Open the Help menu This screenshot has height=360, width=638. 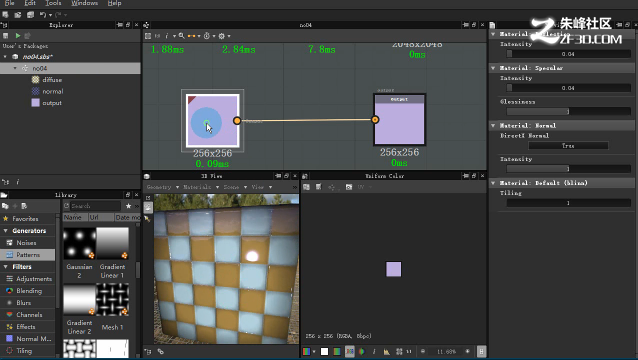(114, 3)
